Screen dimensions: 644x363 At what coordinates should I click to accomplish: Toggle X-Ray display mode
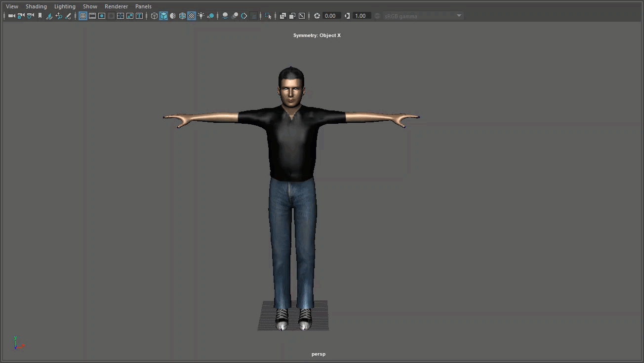pos(283,16)
